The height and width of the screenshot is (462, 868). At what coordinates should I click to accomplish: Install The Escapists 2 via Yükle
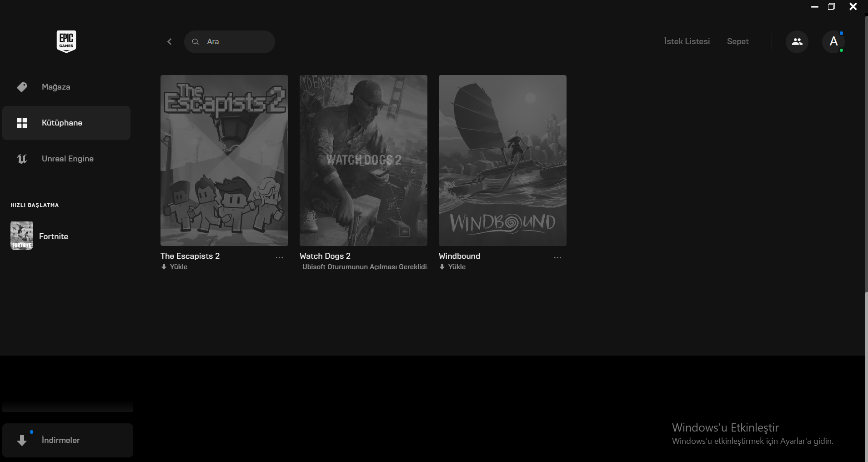pyautogui.click(x=174, y=267)
